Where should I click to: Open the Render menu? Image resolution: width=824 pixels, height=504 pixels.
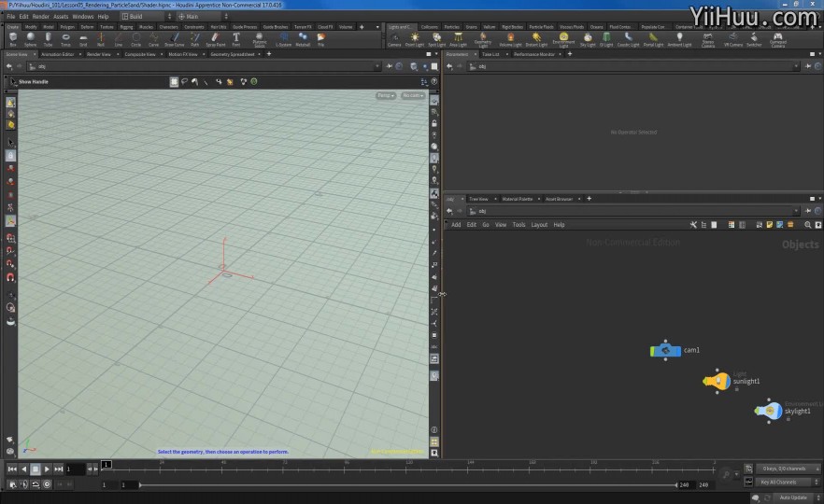(40, 16)
